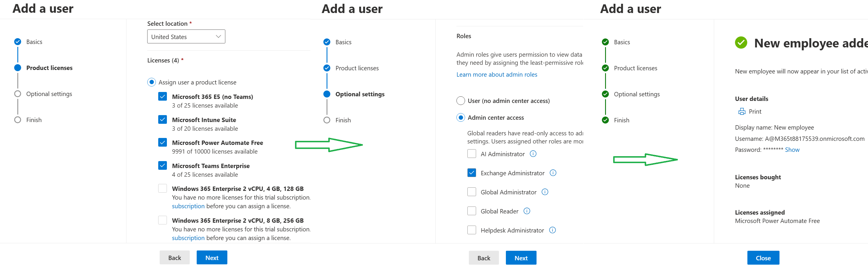Uncheck the Exchange Administrator role

pos(472,173)
